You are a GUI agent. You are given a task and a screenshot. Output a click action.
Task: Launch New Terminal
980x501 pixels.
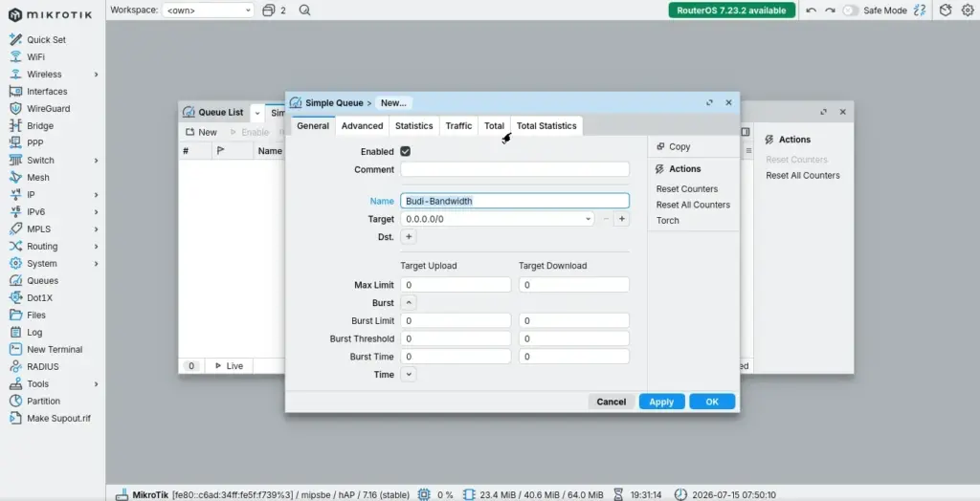(55, 349)
